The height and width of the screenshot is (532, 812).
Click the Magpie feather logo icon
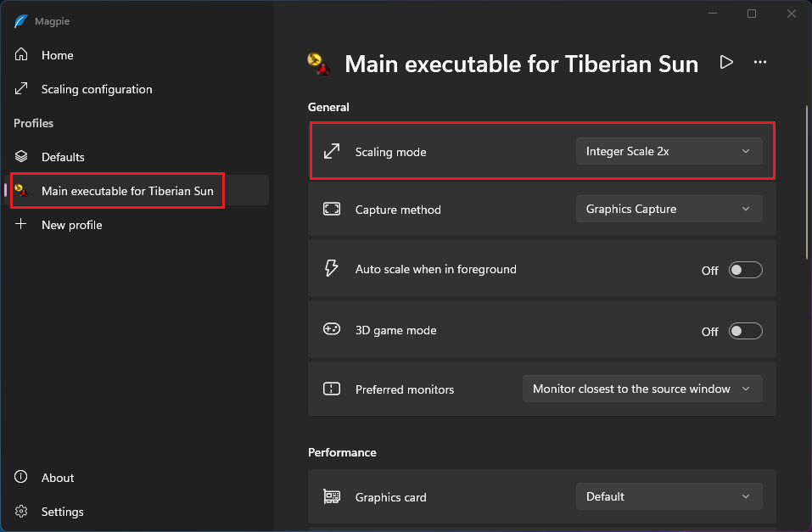pyautogui.click(x=20, y=21)
